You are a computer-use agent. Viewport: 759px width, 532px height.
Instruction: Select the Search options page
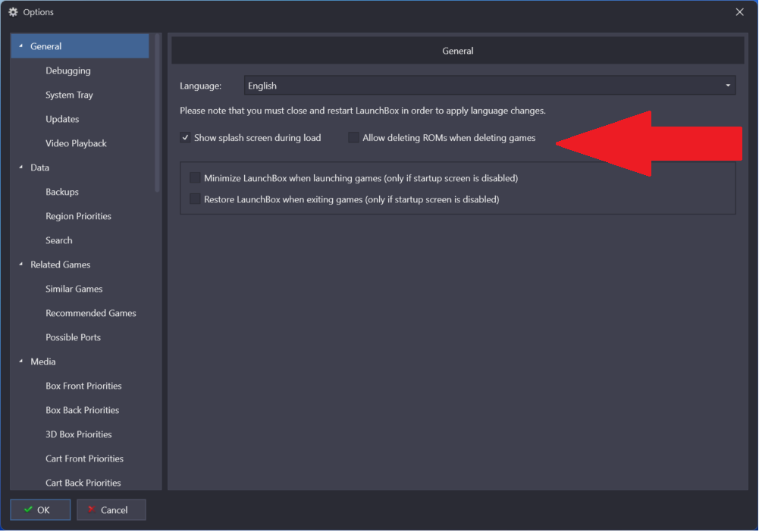click(x=59, y=240)
